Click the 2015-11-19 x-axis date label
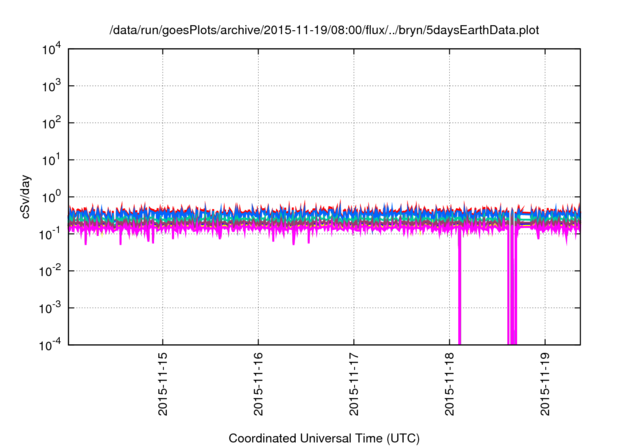640x448 pixels. pos(545,384)
